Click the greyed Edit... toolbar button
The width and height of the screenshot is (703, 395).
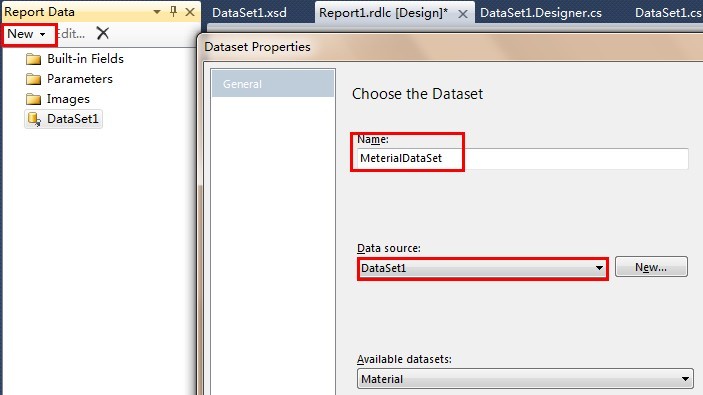click(72, 34)
